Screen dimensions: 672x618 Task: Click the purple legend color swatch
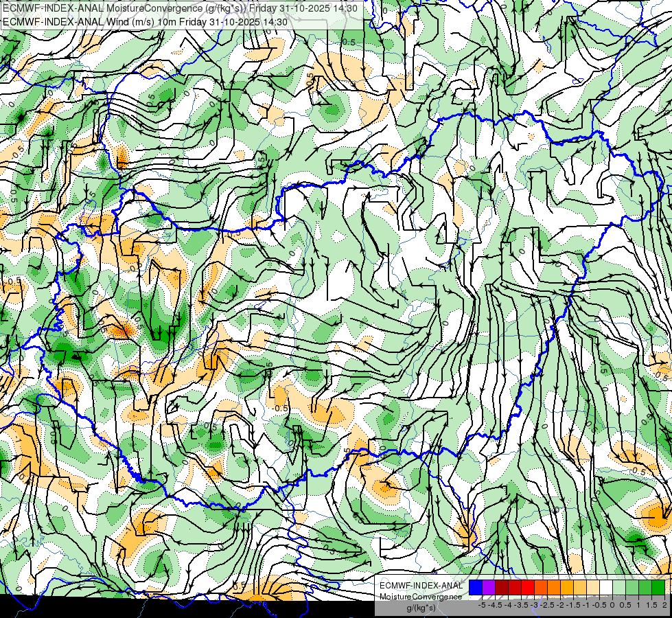point(489,587)
